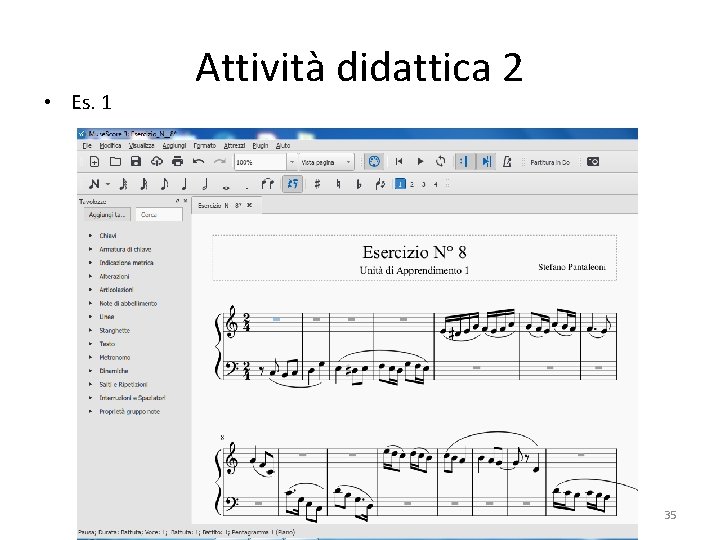Image resolution: width=720 pixels, height=540 pixels.
Task: Close the Esercizio N 8 tab
Action: coord(249,205)
